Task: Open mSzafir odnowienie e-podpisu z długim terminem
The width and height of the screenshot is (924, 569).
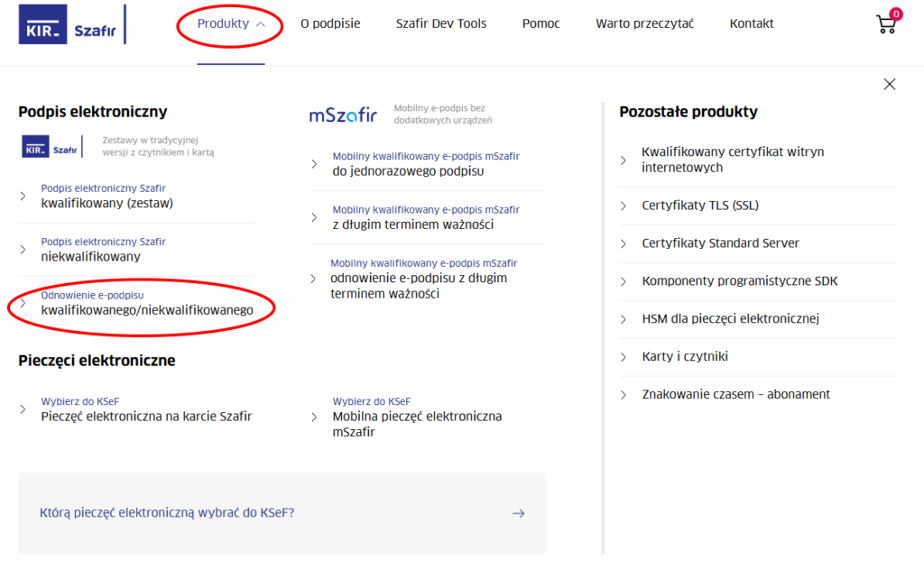Action: (423, 279)
